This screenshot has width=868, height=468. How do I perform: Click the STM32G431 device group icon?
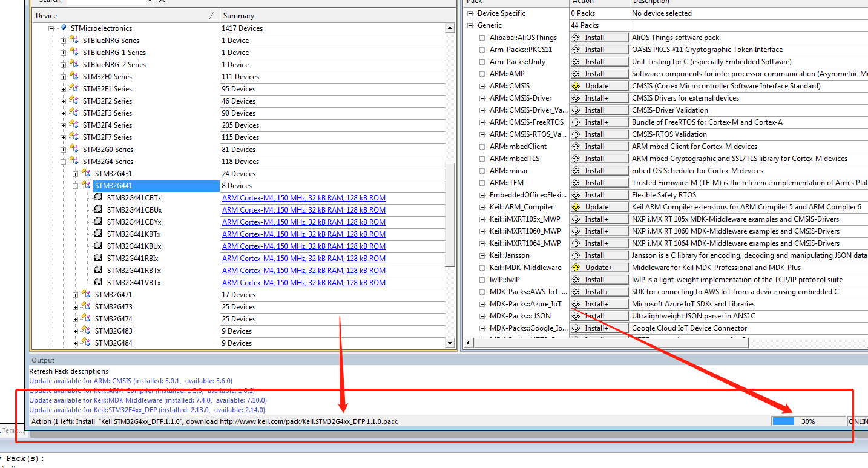click(x=87, y=173)
